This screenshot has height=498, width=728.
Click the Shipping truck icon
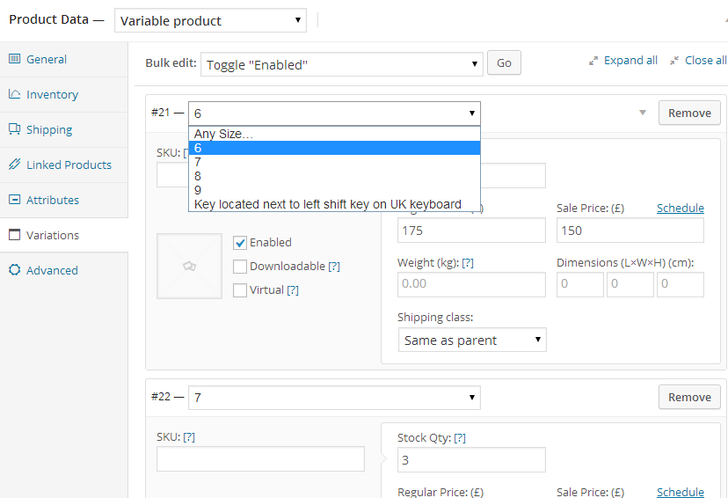tap(14, 129)
